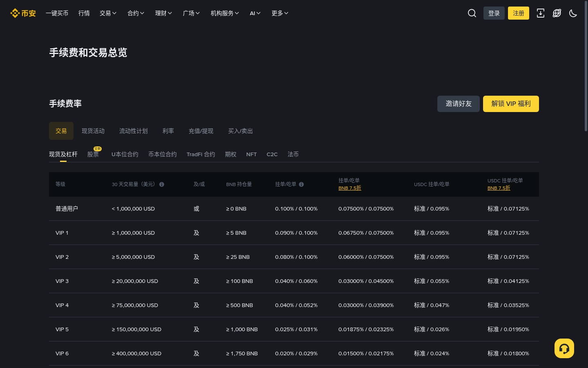Select the U本位合约 sub-tab
Viewport: 588px width, 368px height.
point(125,154)
